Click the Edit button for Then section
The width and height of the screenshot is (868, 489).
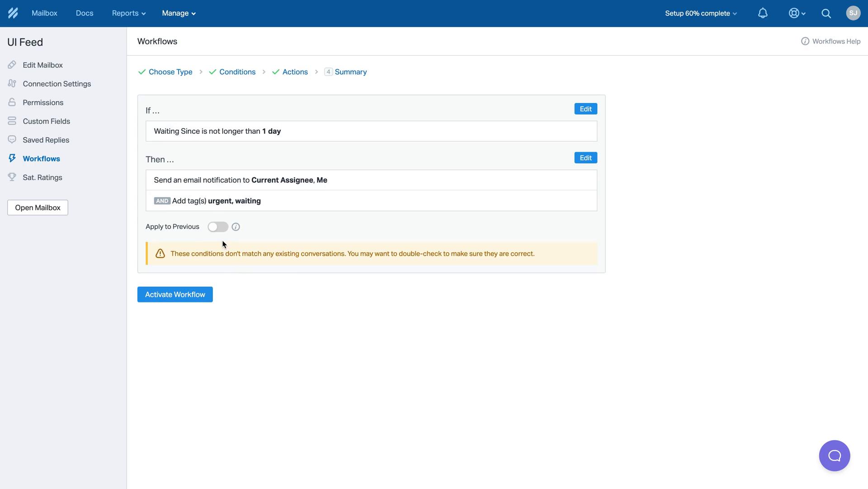click(585, 157)
